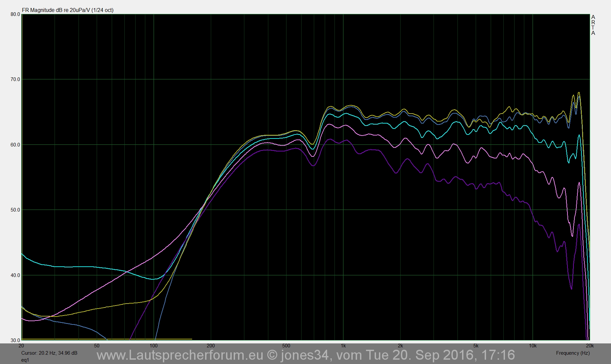Click the Cursor readout 20.2 Hz text
The width and height of the screenshot is (611, 364).
click(49, 353)
